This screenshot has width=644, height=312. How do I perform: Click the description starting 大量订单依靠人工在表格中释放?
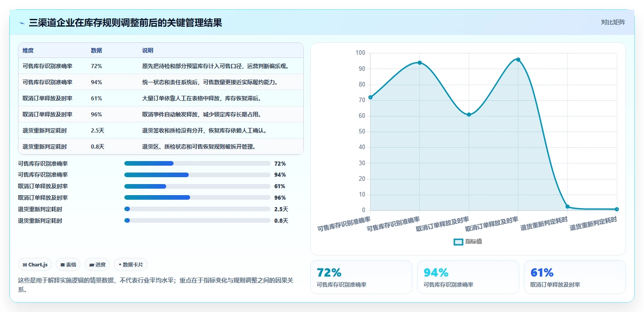[x=202, y=98]
